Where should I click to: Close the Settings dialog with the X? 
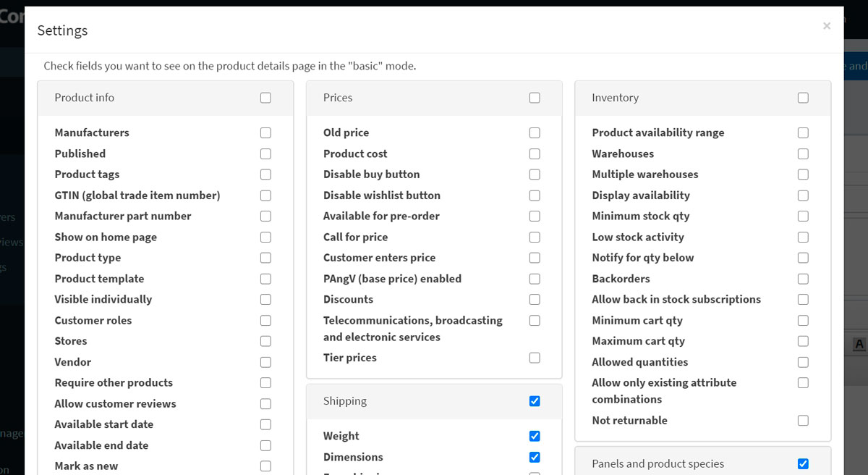click(x=826, y=26)
